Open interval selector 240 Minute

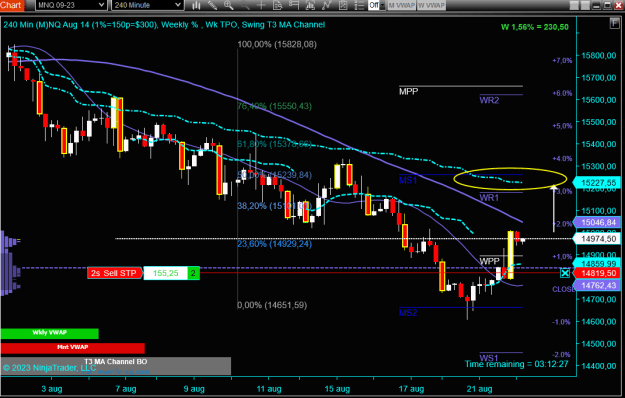(x=147, y=5)
